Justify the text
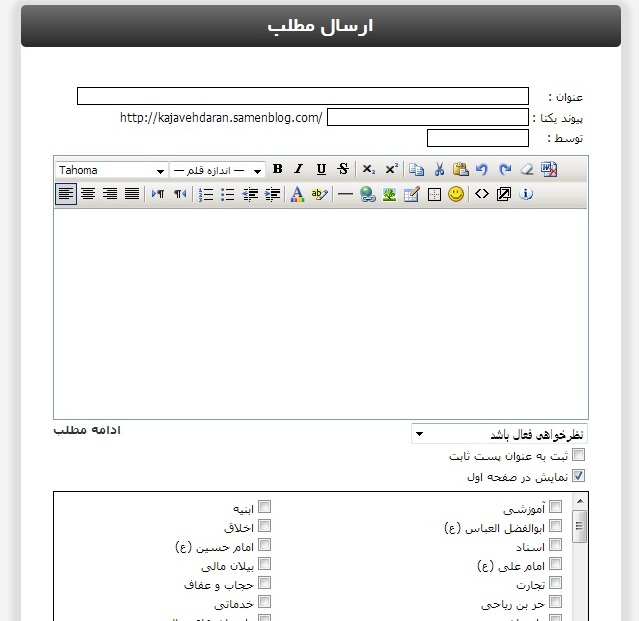639x621 pixels. point(132,194)
